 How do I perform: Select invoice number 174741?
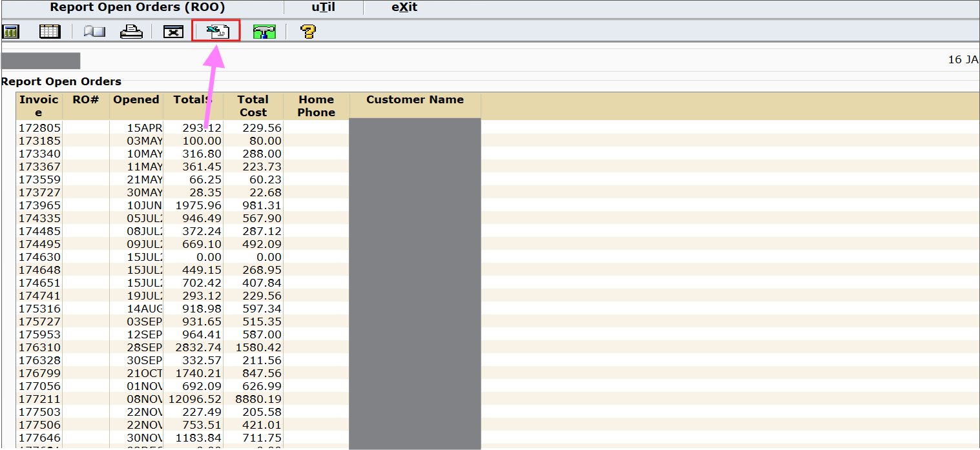pyautogui.click(x=39, y=296)
